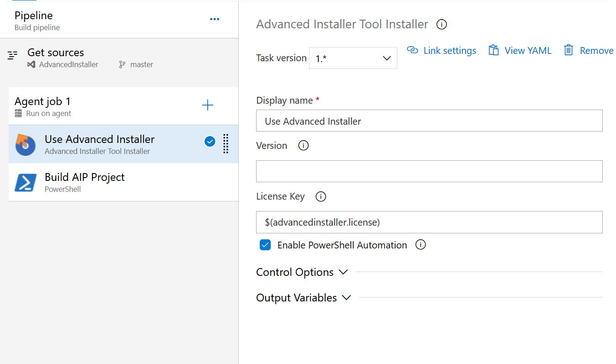Click the Run on agent server icon
The height and width of the screenshot is (364, 616).
pos(18,113)
